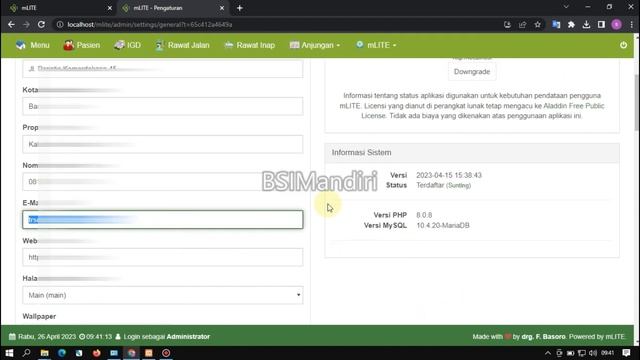Open the notification center icon

pos(627,353)
